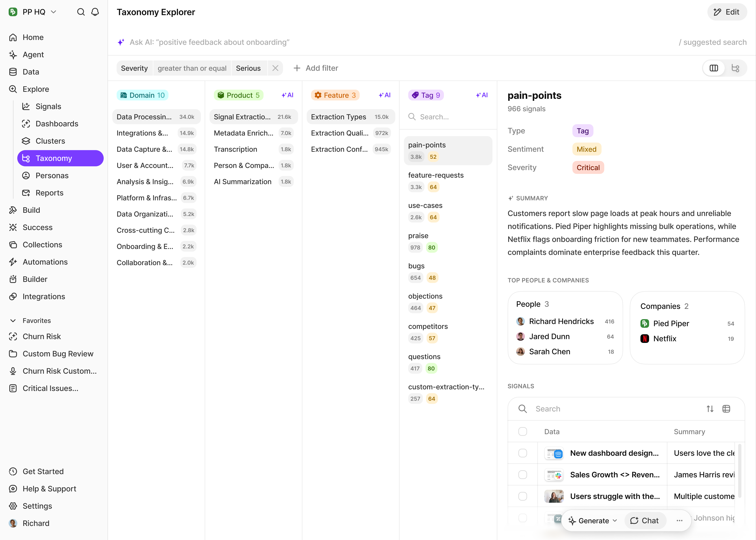756x540 pixels.
Task: Click the sort signals arrows icon
Action: 710,409
